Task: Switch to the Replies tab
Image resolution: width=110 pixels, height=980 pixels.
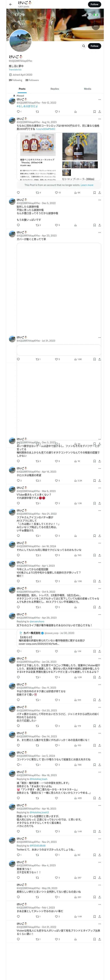Action: point(55,89)
